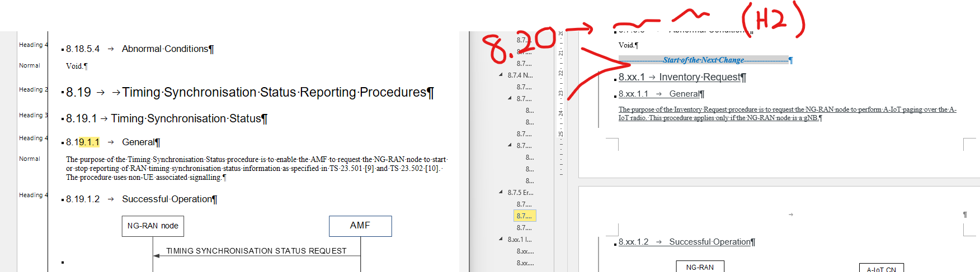Collapse the 8.7.4 N... navigation heading
The width and height of the screenshot is (980, 272).
(x=501, y=75)
